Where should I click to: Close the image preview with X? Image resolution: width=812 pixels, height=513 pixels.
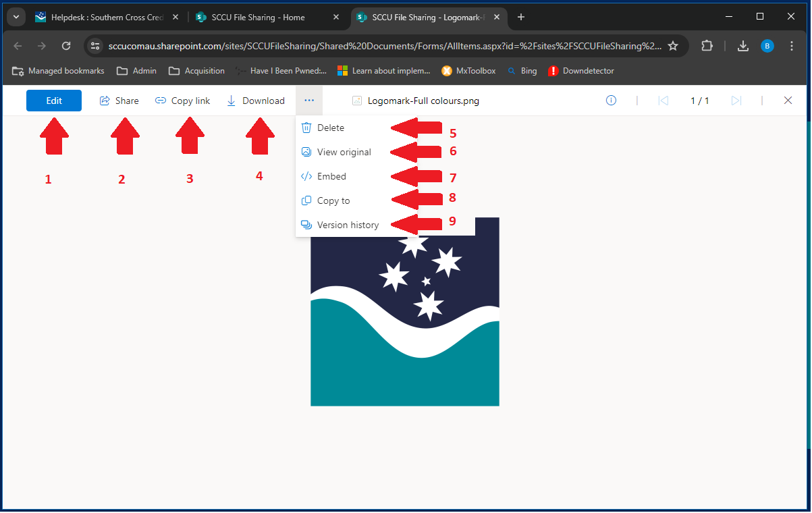788,101
